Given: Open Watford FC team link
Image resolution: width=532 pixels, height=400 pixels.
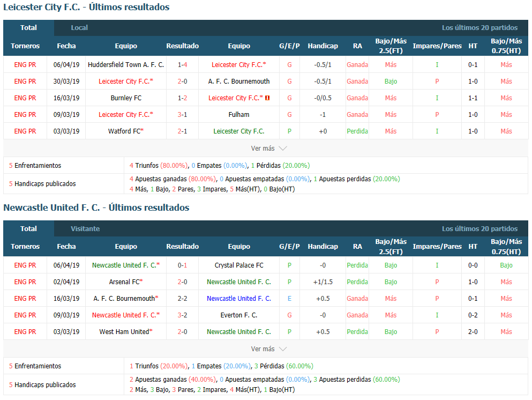Looking at the screenshot, I should [124, 131].
